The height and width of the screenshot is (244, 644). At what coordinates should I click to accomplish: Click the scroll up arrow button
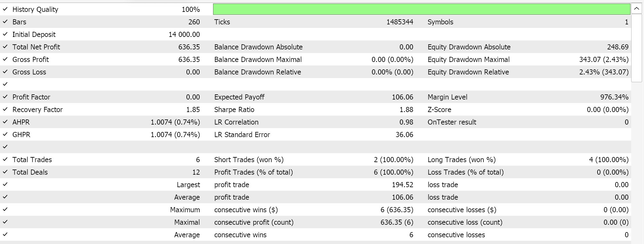(x=636, y=9)
